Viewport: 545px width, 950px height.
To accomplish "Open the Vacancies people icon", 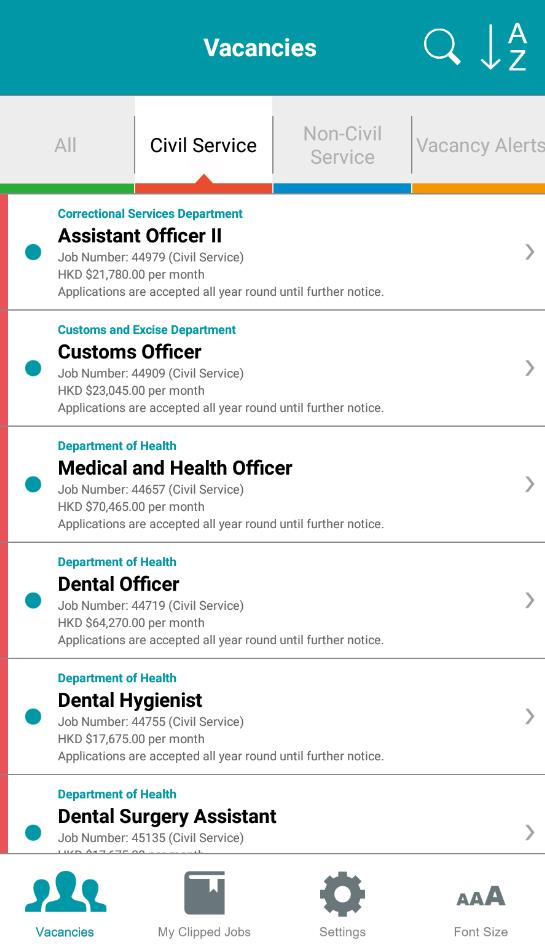I will [x=65, y=892].
